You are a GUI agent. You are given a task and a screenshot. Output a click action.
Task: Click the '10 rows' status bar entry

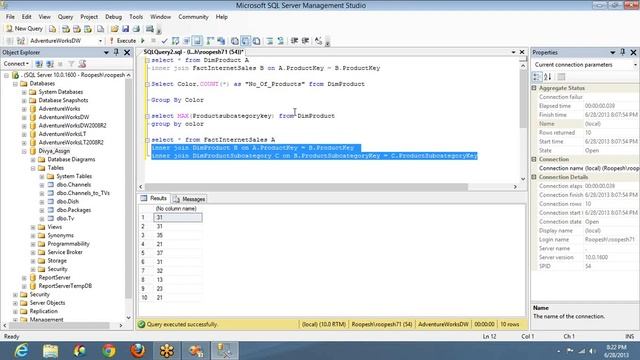coord(510,324)
